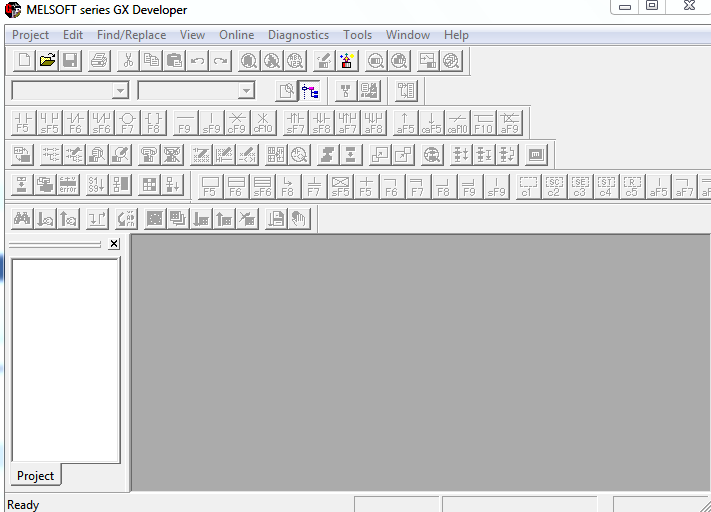The height and width of the screenshot is (512, 711).
Task: Click the horizontal line F9 icon
Action: tap(185, 123)
